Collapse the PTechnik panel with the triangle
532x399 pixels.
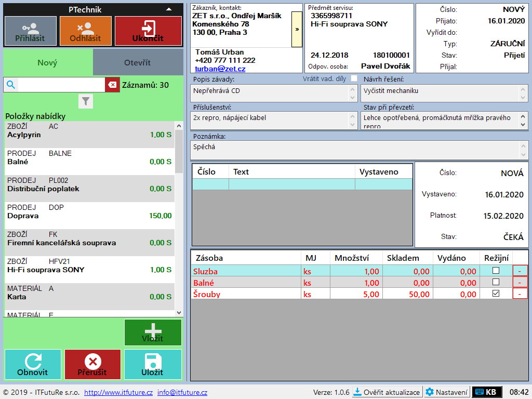click(x=169, y=9)
